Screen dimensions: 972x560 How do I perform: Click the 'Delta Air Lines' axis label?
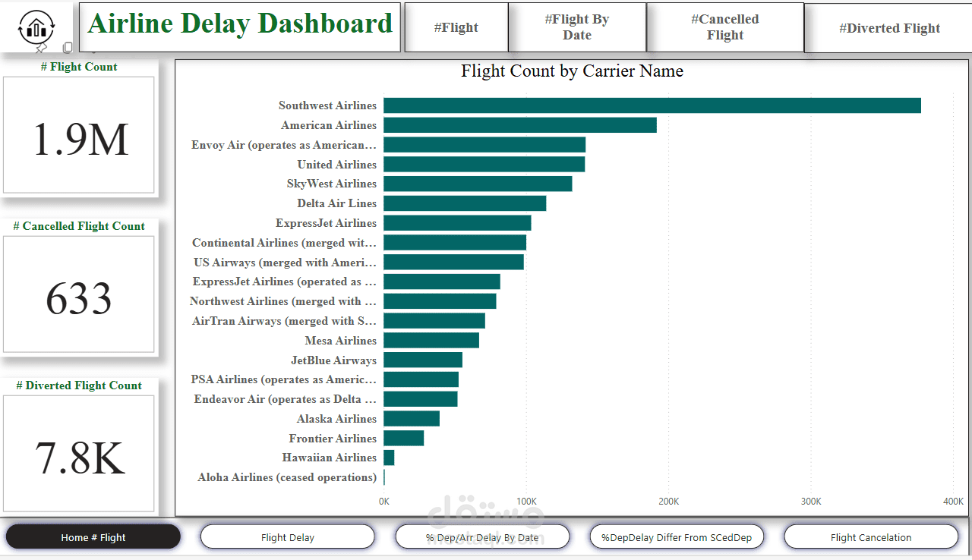(337, 203)
